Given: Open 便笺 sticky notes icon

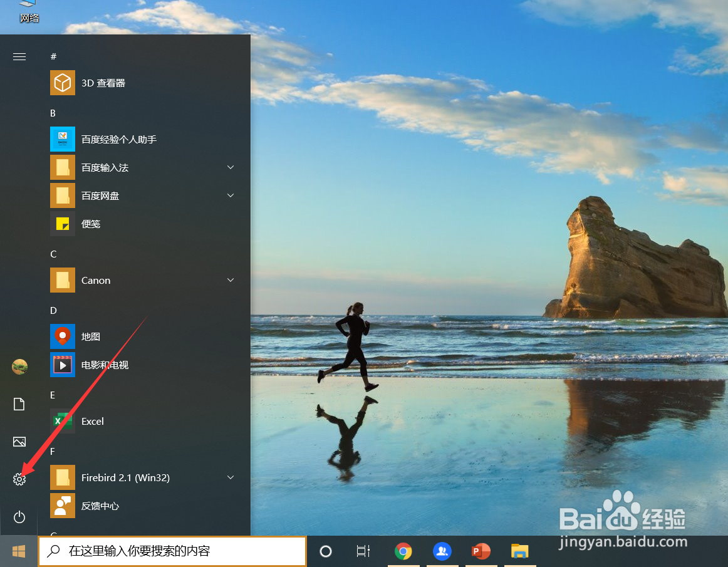Looking at the screenshot, I should 63,224.
